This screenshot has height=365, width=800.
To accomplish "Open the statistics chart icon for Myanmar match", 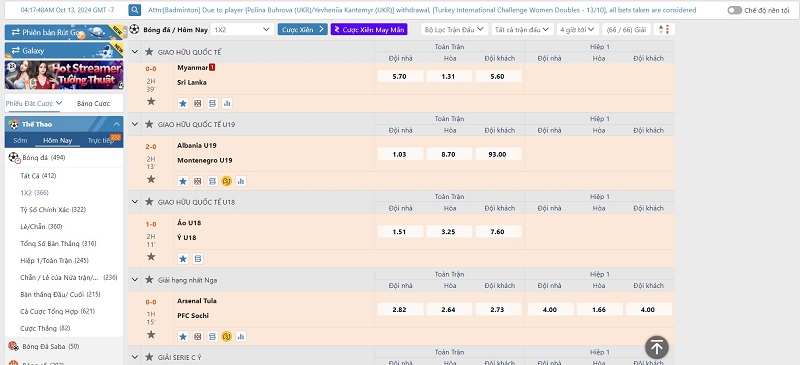I will click(x=227, y=104).
